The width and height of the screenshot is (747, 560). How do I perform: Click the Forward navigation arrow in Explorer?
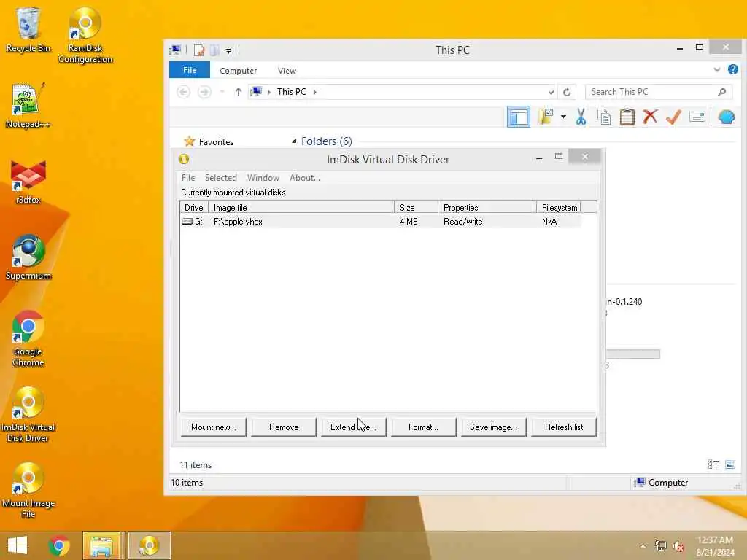pos(204,91)
